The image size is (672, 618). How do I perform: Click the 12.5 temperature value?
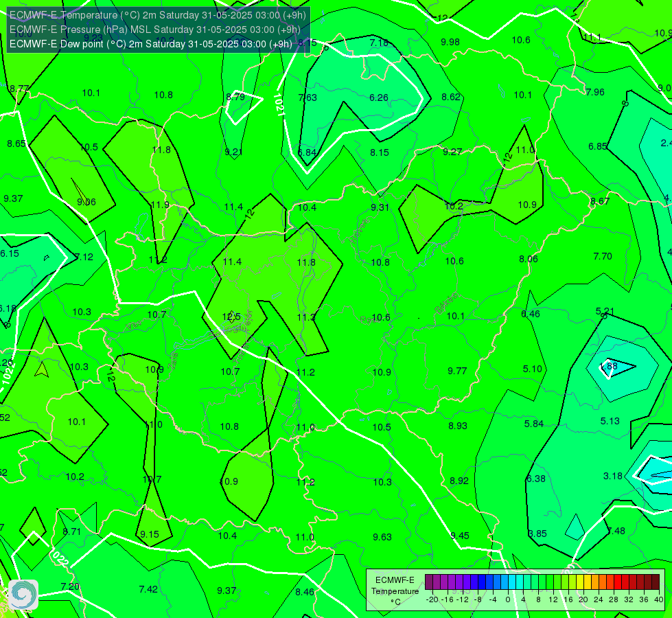tap(231, 317)
